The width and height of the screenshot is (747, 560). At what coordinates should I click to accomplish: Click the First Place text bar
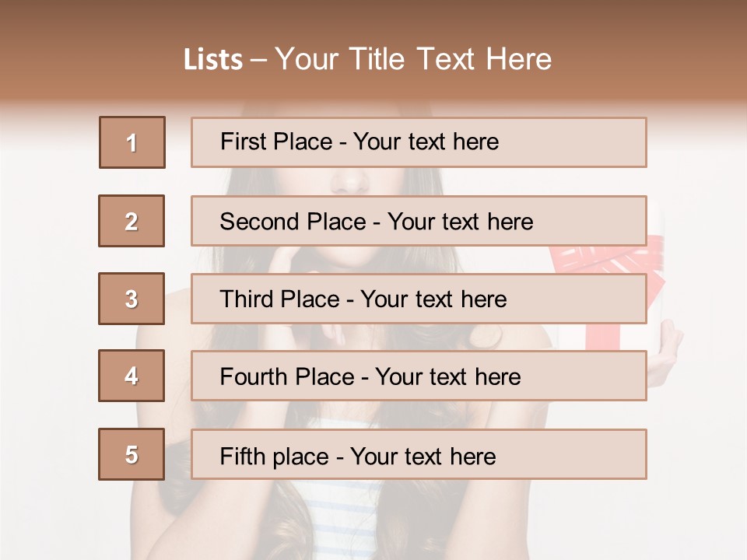pyautogui.click(x=419, y=142)
